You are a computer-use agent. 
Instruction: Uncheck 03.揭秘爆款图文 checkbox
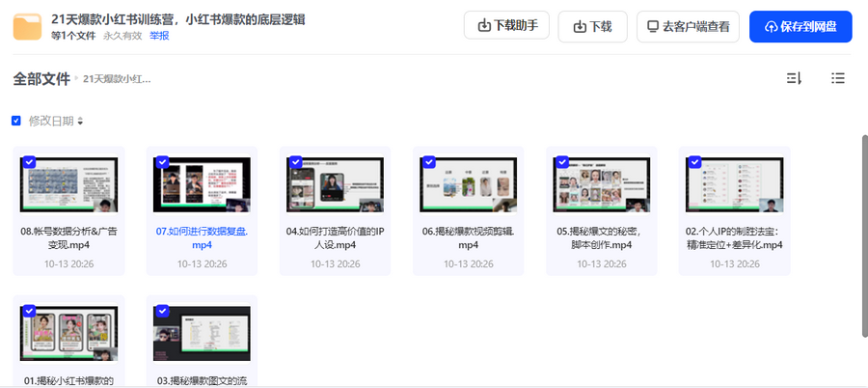(x=162, y=311)
